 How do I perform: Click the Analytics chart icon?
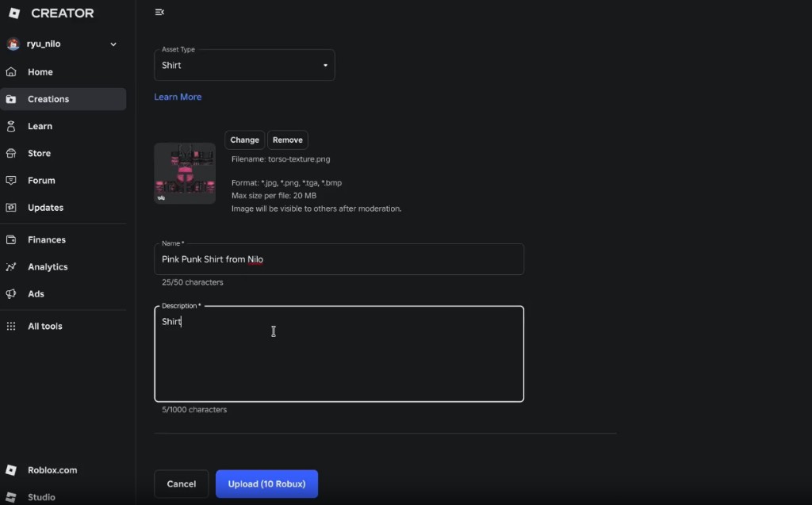[x=11, y=266]
